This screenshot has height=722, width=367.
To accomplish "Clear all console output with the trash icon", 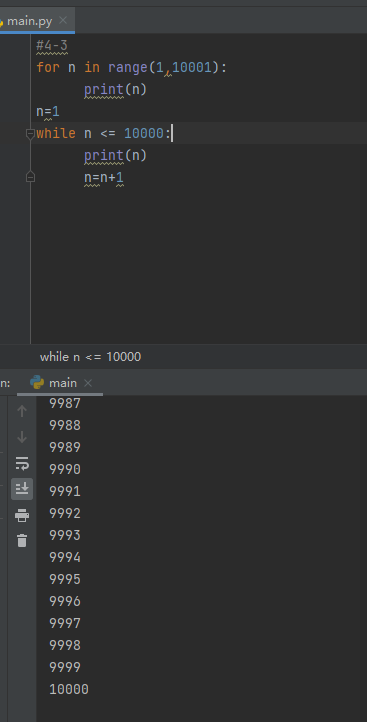I will click(x=22, y=541).
